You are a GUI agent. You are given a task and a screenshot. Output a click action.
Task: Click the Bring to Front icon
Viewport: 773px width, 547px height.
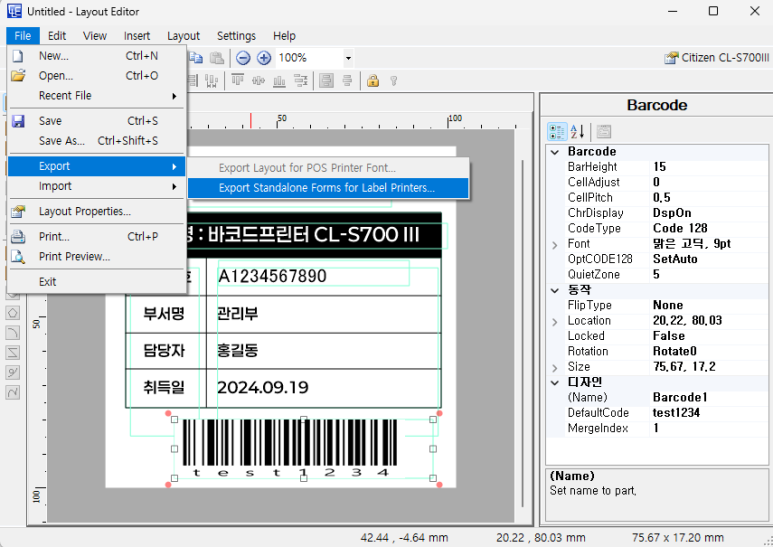(x=326, y=80)
